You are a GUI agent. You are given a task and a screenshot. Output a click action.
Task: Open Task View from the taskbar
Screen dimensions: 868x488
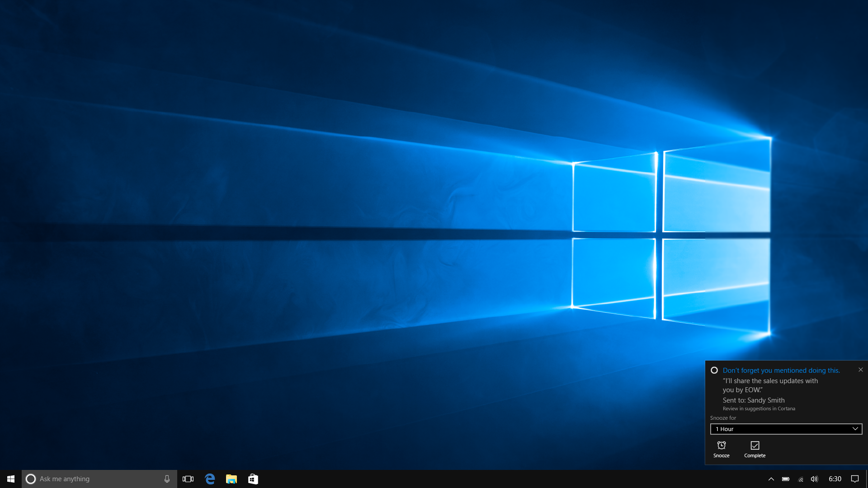coord(188,479)
